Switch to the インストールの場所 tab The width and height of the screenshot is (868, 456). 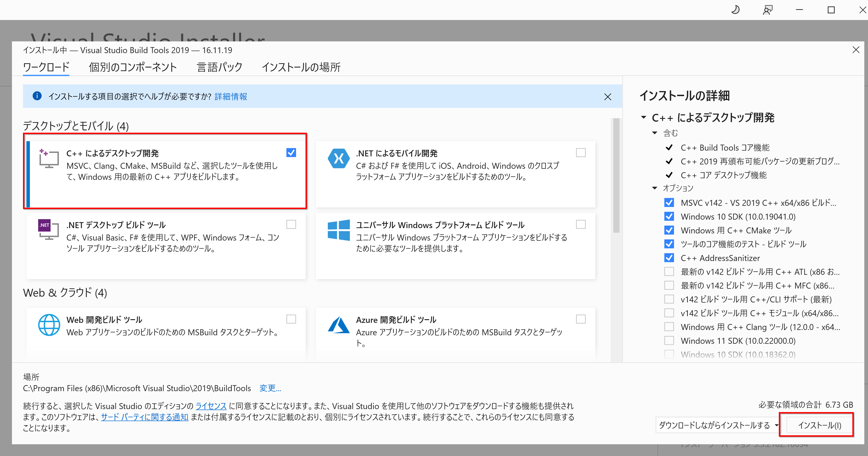[301, 67]
